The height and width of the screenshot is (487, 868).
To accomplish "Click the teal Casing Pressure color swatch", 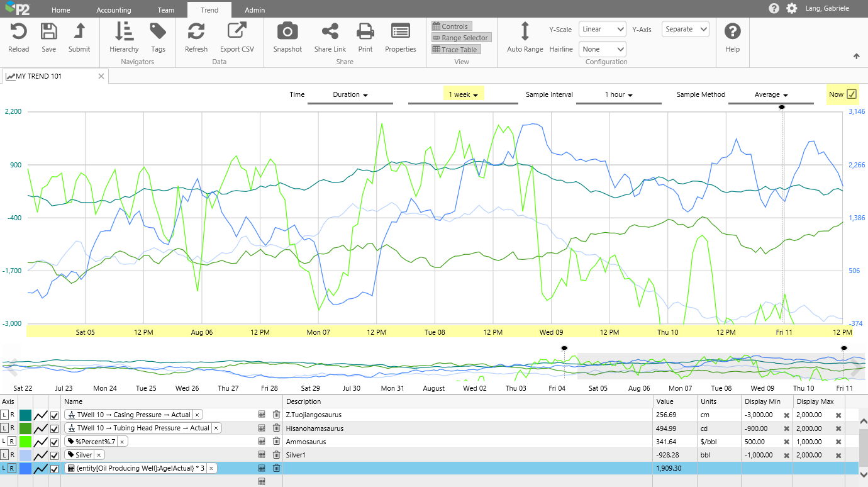I will 26,415.
